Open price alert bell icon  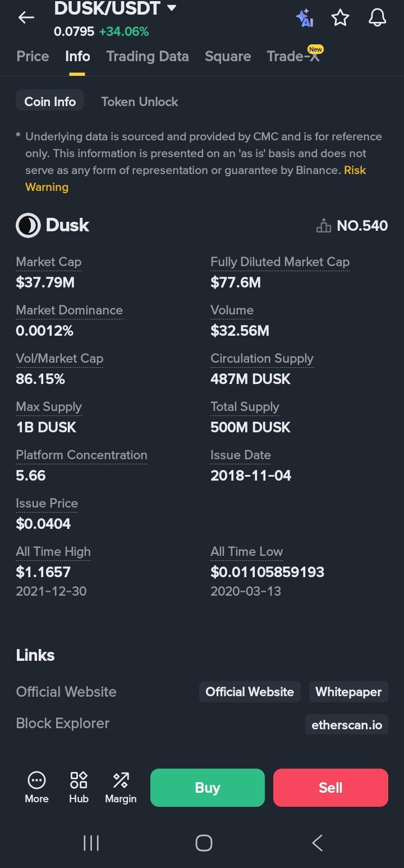point(377,18)
